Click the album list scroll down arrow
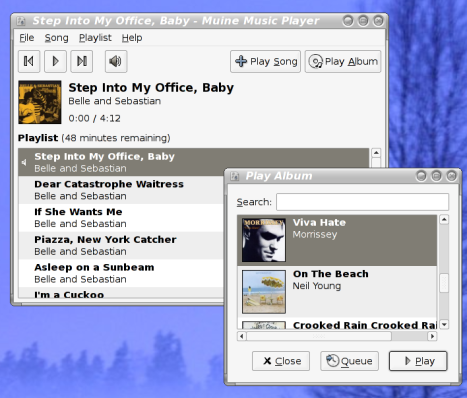This screenshot has height=398, width=467. (444, 324)
